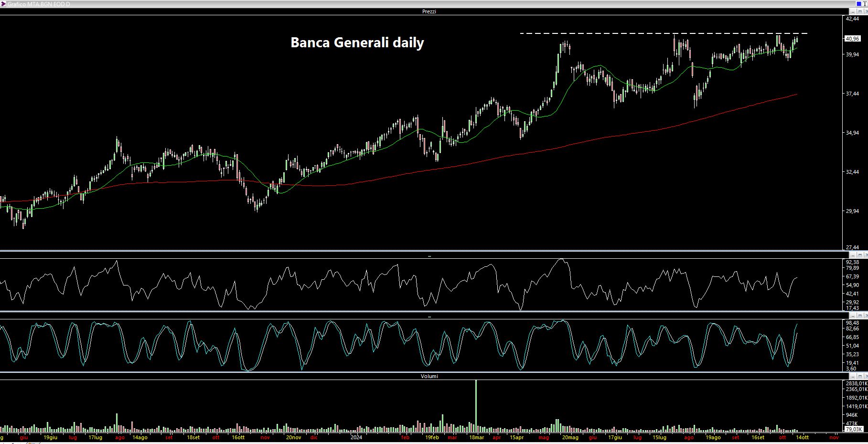The height and width of the screenshot is (444, 868).
Task: Click the blue square icon at top right
Action: tap(859, 4)
